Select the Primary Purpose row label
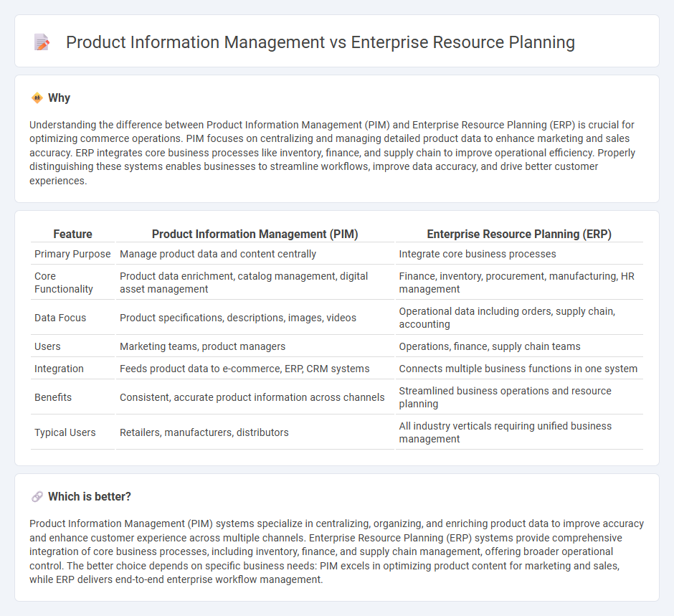 coord(72,254)
